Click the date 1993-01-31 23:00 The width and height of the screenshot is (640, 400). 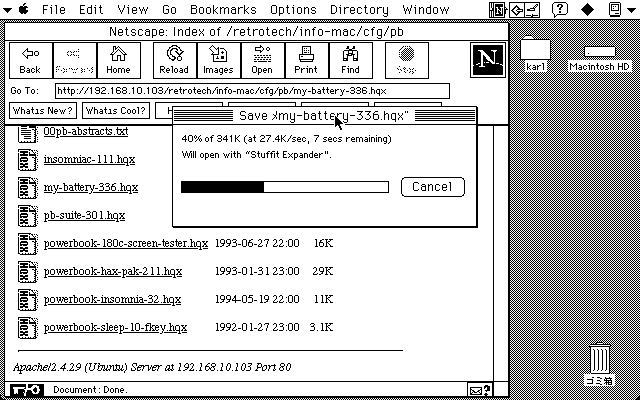257,271
